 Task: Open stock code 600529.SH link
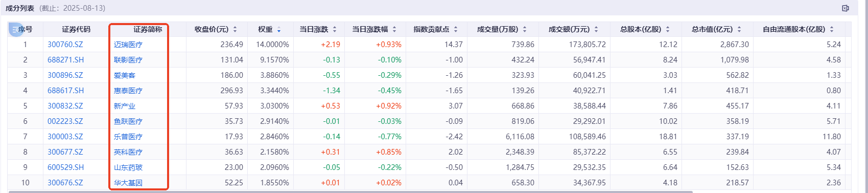[65, 167]
